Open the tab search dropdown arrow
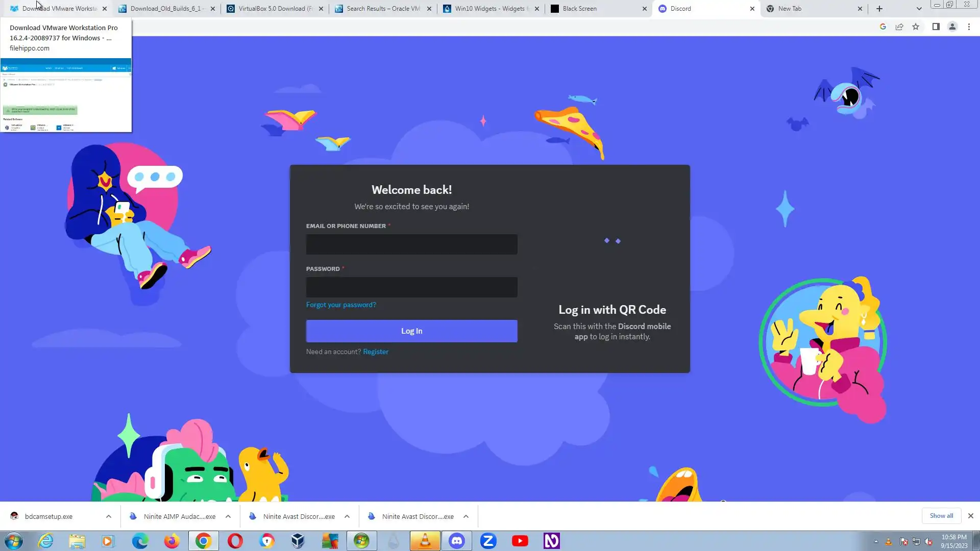This screenshot has height=551, width=980. tap(919, 9)
